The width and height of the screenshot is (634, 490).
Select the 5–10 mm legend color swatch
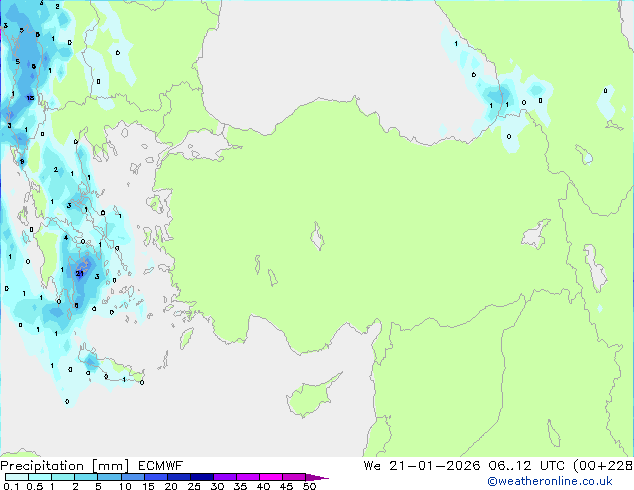pos(109,477)
